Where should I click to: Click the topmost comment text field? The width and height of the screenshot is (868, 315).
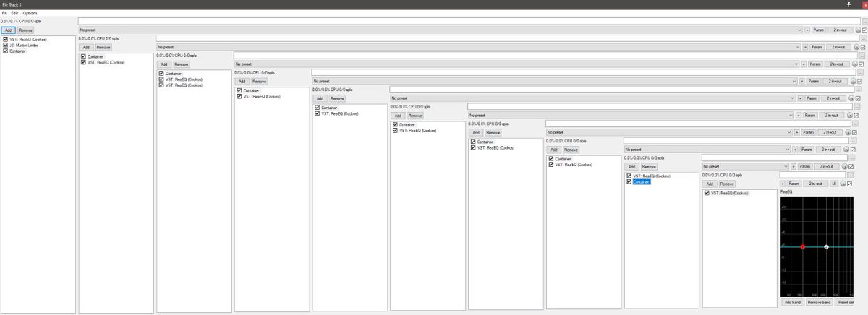click(470, 21)
